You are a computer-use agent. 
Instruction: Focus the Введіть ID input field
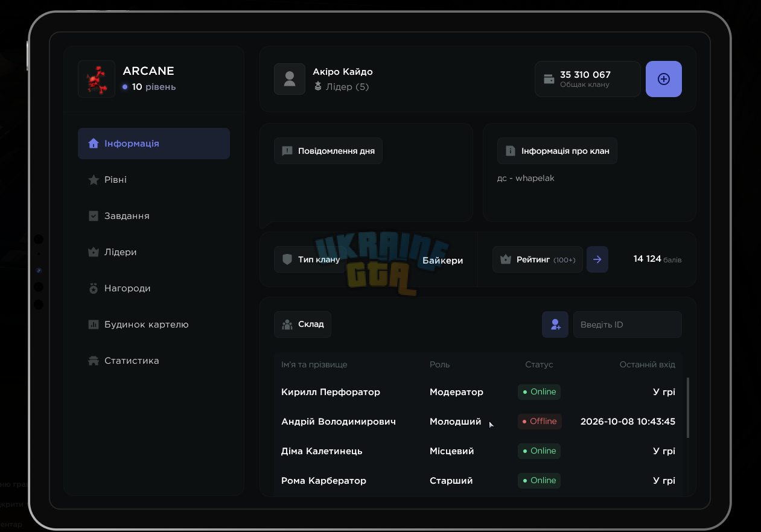point(628,325)
